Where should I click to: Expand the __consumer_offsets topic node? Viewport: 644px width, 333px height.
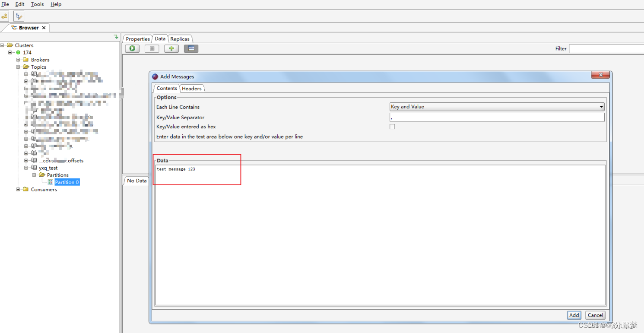(x=26, y=161)
